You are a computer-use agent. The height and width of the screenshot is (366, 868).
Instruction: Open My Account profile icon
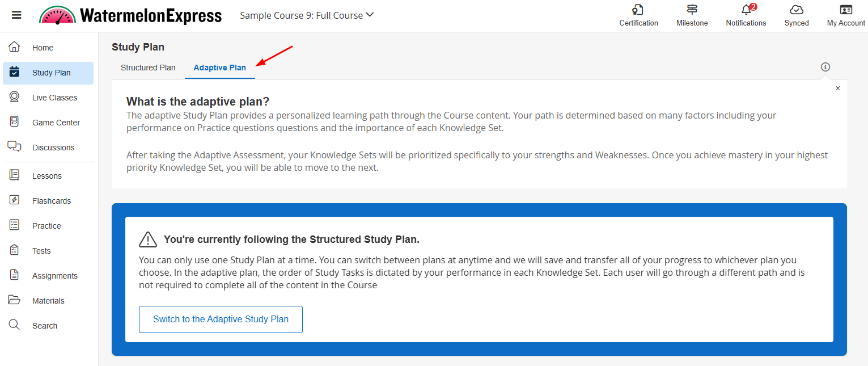click(846, 10)
